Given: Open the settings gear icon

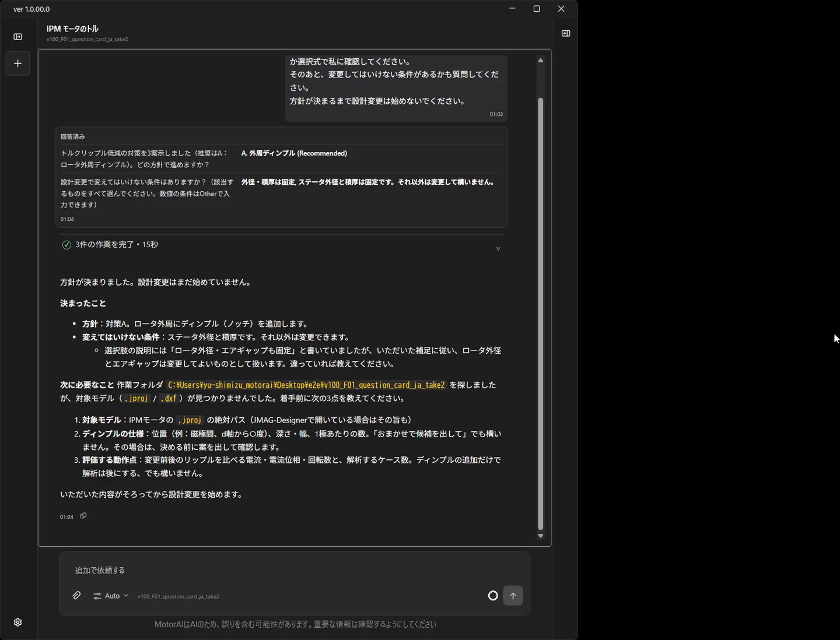Looking at the screenshot, I should pyautogui.click(x=18, y=623).
